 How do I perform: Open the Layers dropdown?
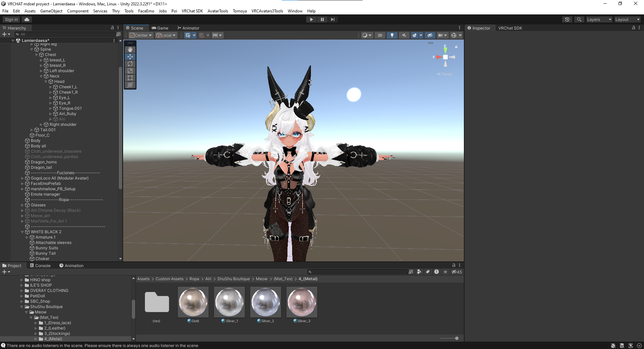point(599,19)
